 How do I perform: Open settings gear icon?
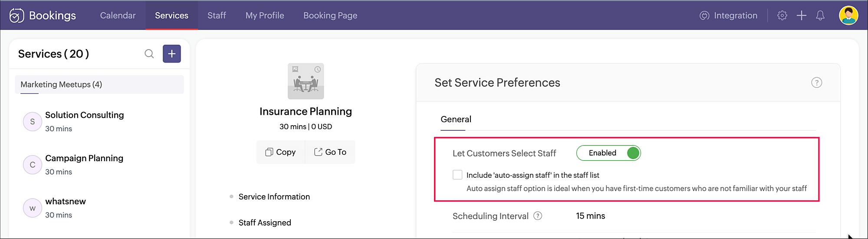click(782, 16)
